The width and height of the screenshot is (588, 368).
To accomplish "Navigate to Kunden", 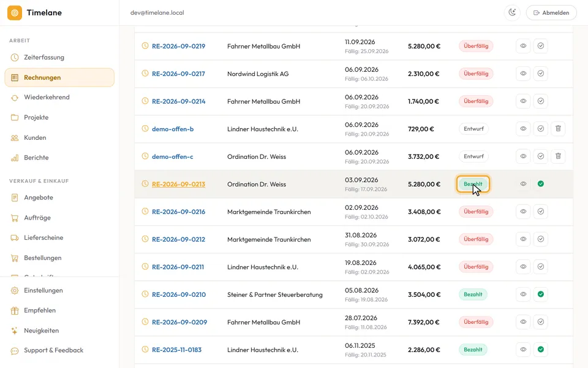I will click(59, 138).
